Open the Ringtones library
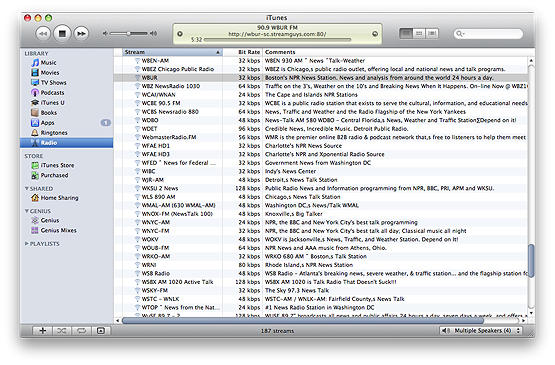The width and height of the screenshot is (555, 365). (x=54, y=133)
